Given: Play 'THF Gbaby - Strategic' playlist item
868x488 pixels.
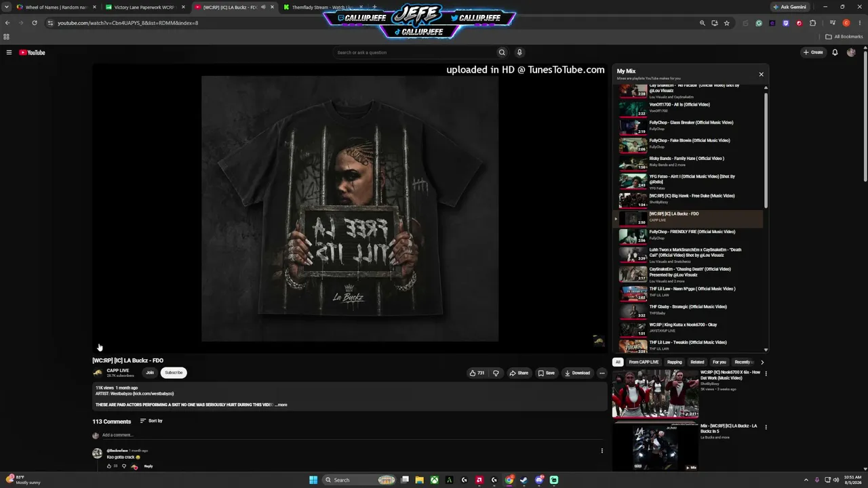Looking at the screenshot, I should tap(689, 310).
